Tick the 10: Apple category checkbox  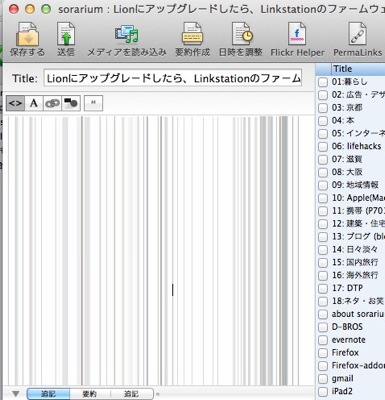(323, 198)
